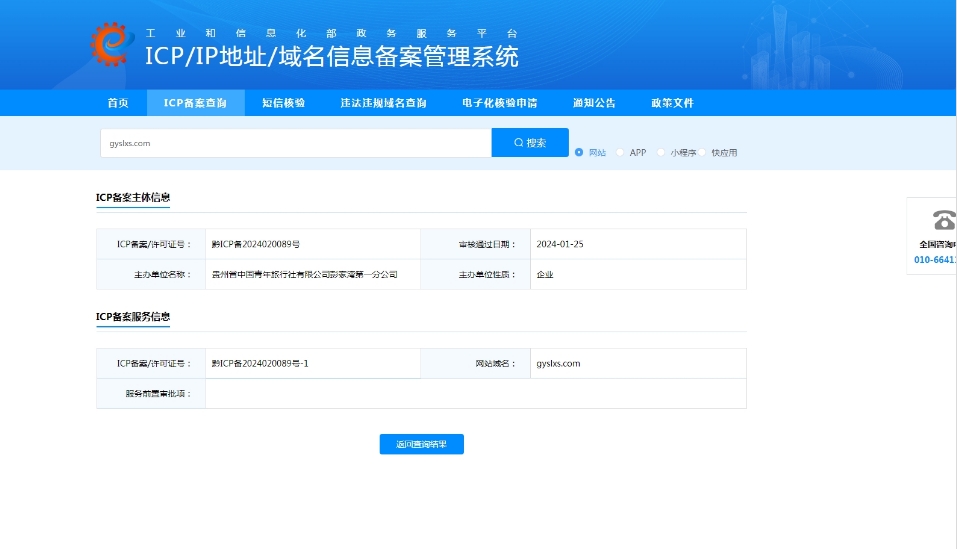Select the 网站 radio option
This screenshot has width=957, height=549.
coord(579,153)
